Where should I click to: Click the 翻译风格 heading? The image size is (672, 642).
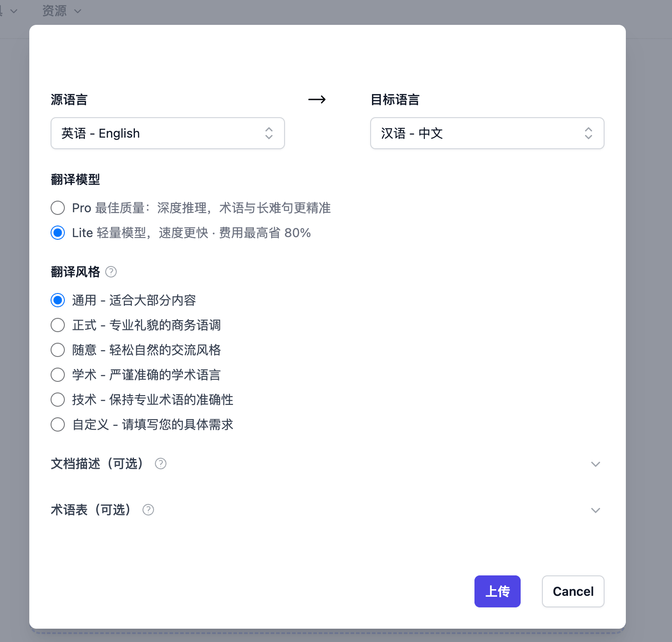(75, 272)
